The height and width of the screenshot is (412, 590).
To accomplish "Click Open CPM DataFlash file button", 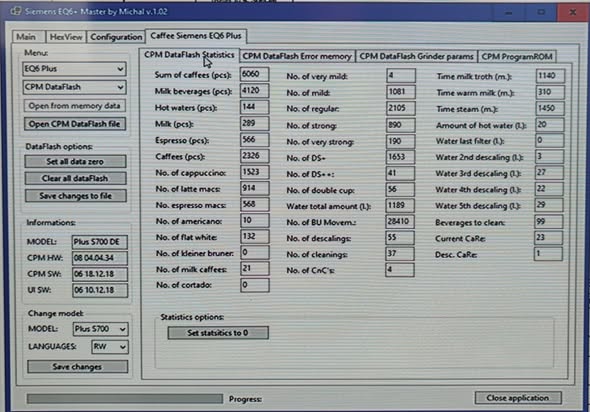I will 75,124.
